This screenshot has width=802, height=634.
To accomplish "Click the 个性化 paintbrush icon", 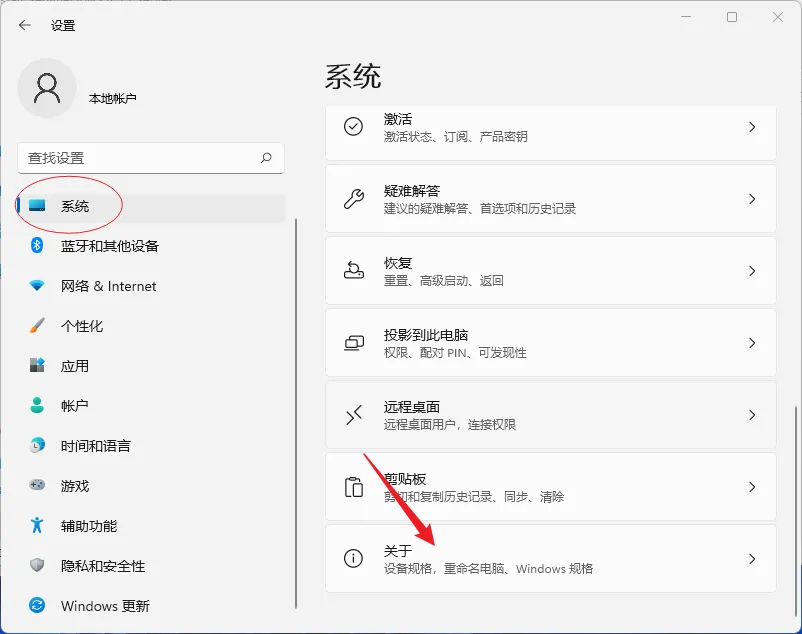I will (x=37, y=325).
